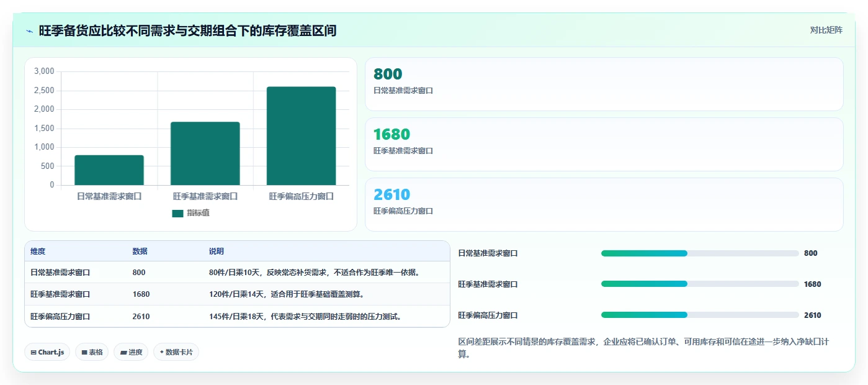868x385 pixels.
Task: Click the 1680 value in table
Action: [x=141, y=294]
